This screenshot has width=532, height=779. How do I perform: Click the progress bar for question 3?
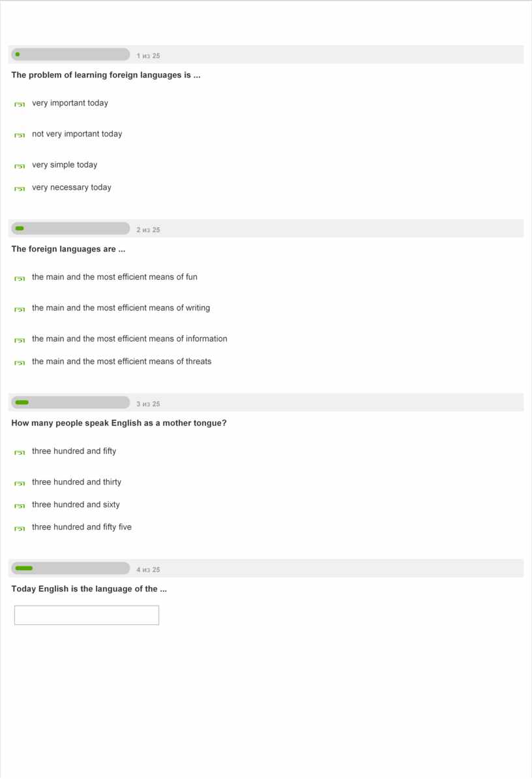[70, 403]
